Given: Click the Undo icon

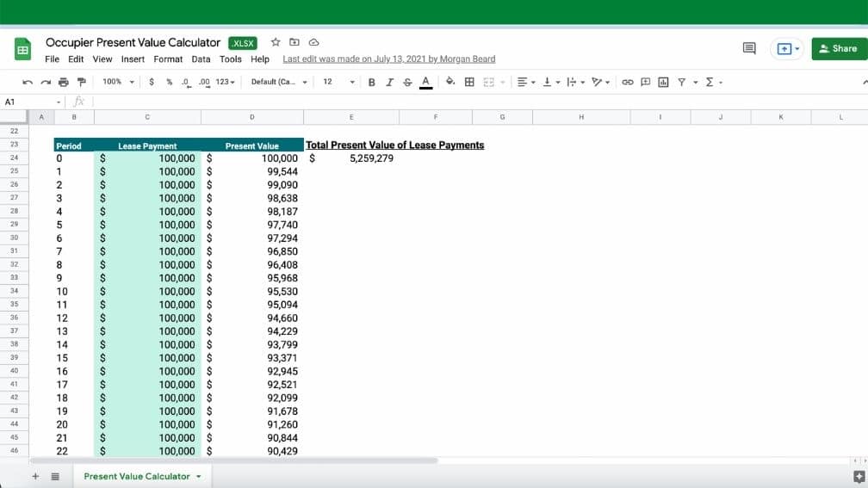Looking at the screenshot, I should [x=28, y=83].
